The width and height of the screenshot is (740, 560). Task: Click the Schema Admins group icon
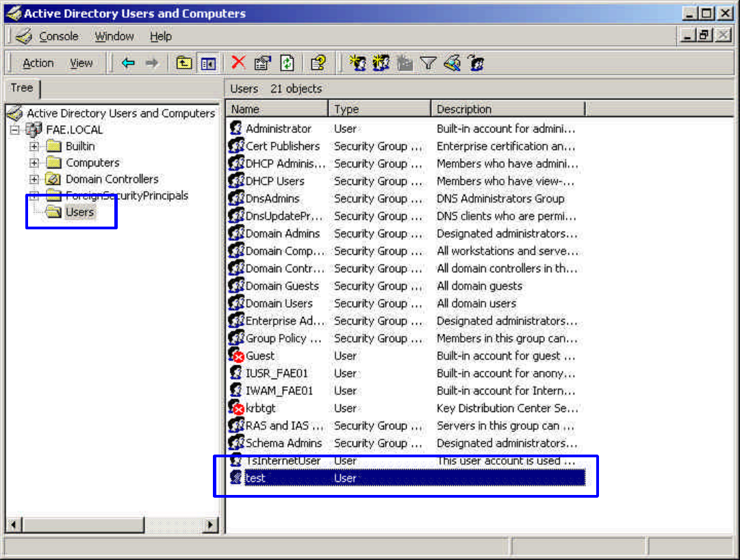pyautogui.click(x=236, y=442)
